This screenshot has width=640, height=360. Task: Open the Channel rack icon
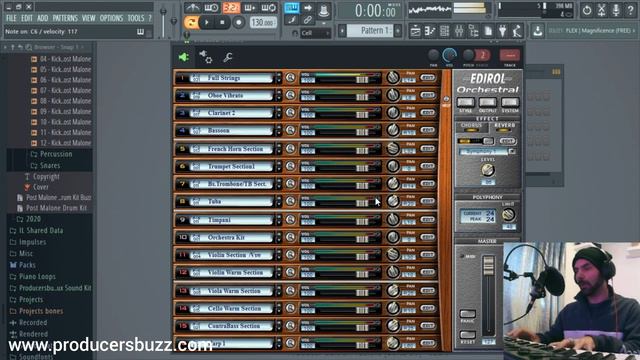pos(444,31)
